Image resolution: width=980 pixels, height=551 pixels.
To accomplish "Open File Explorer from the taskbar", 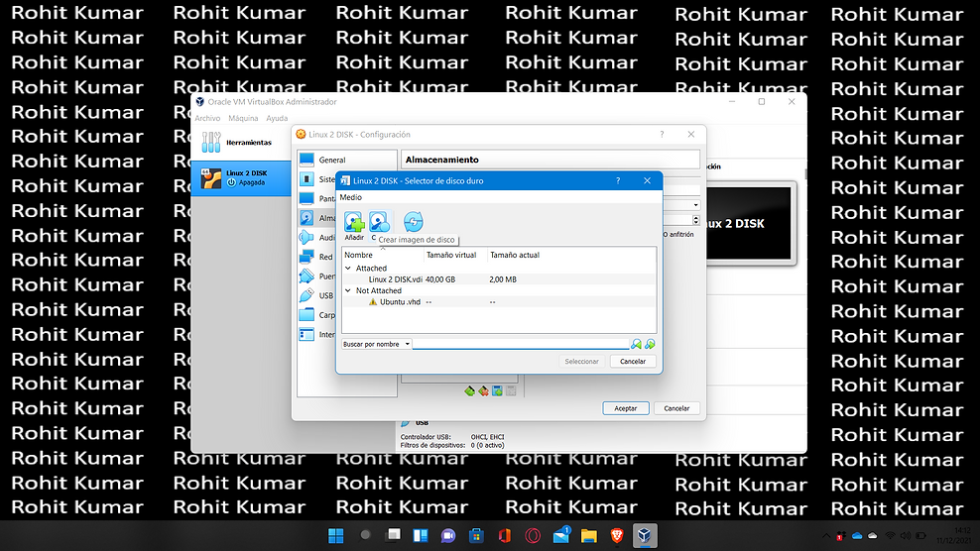I will pyautogui.click(x=589, y=535).
